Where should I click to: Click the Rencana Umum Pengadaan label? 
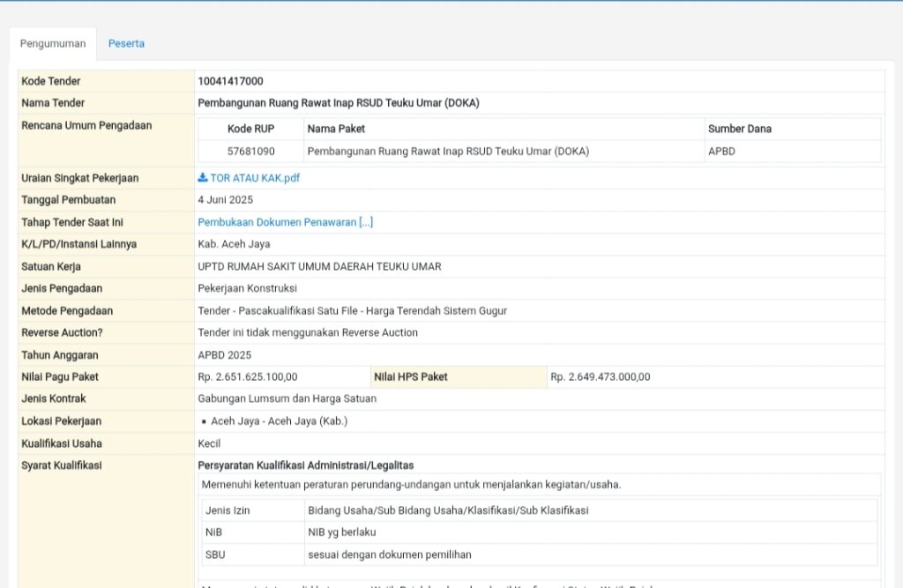point(86,125)
